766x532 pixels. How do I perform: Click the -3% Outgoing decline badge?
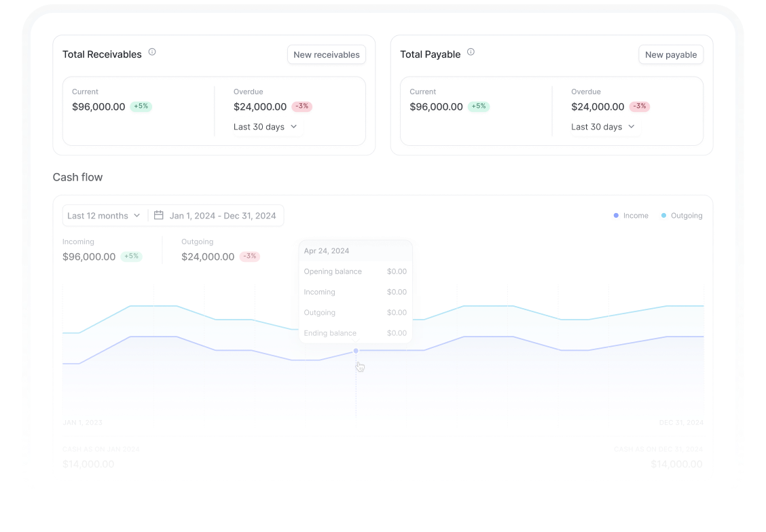[249, 256]
